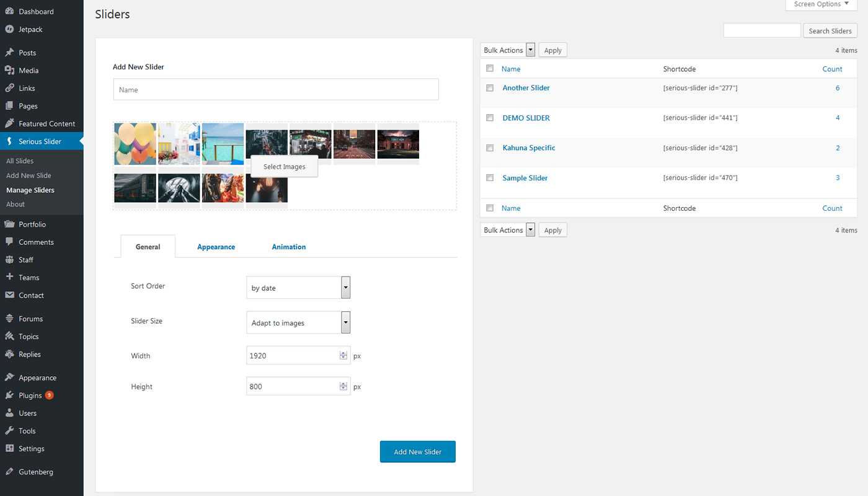Click the Jetpack icon in sidebar
Viewport: 868px width, 496px height.
click(x=9, y=29)
